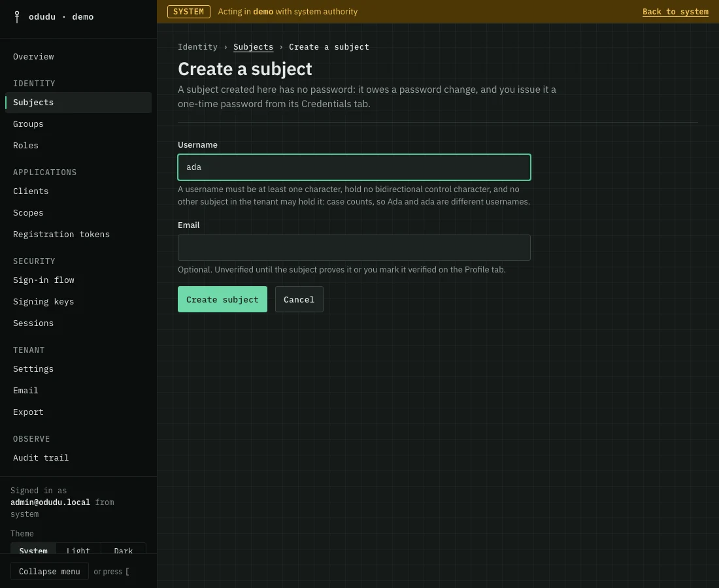The height and width of the screenshot is (588, 719).
Task: Click 'Create a subject' breadcrumb text
Action: coord(329,47)
